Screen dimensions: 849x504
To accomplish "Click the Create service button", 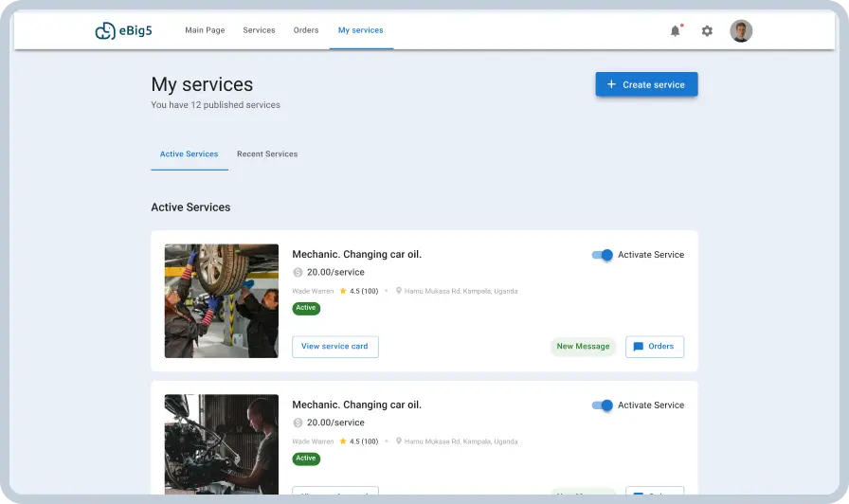I will coord(646,84).
